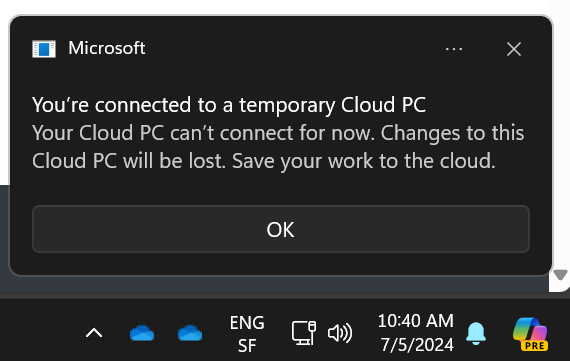Screen dimensions: 570x361
Task: Open the first OneDrive cloud tray icon
Action: point(142,333)
